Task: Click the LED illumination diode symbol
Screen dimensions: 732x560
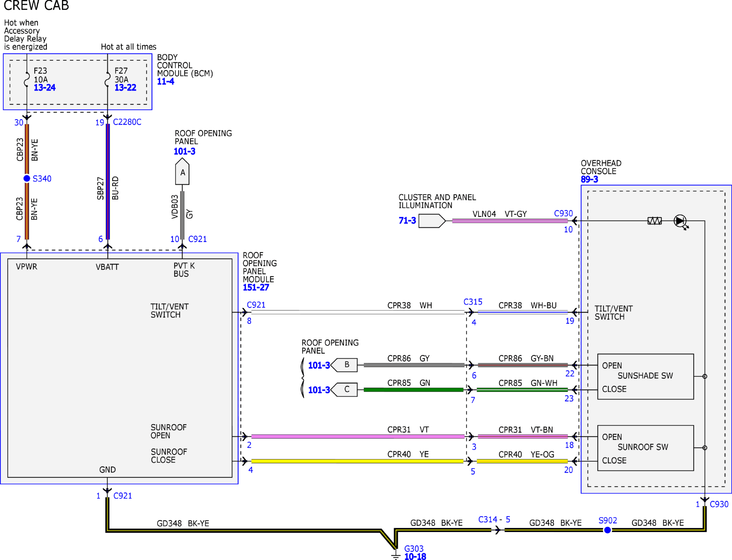Action: [x=680, y=221]
